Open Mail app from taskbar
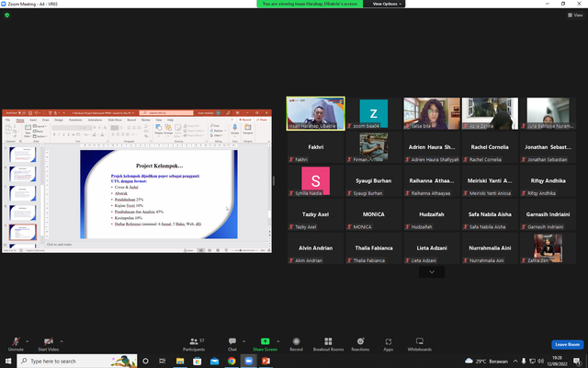588x368 pixels. (214, 362)
